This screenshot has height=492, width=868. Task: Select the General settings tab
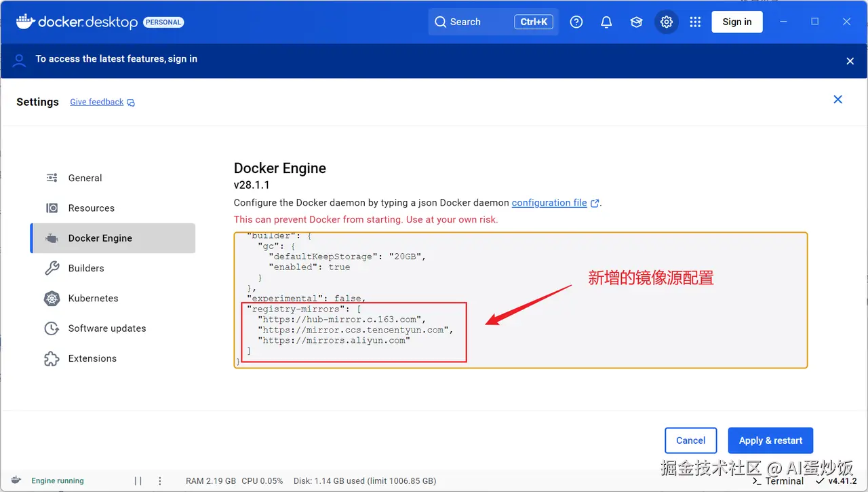coord(113,178)
